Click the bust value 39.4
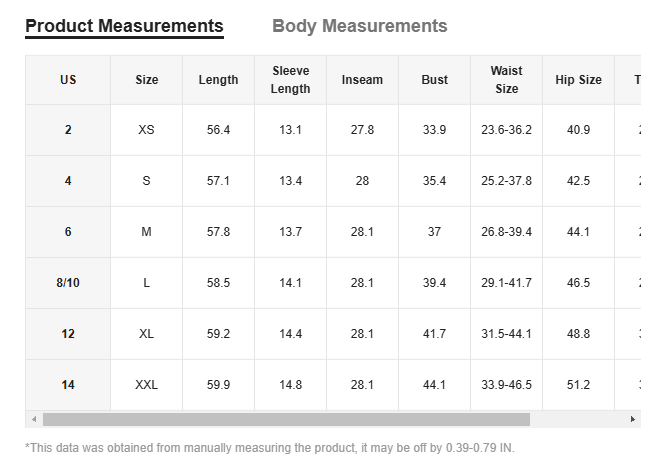 (x=434, y=283)
